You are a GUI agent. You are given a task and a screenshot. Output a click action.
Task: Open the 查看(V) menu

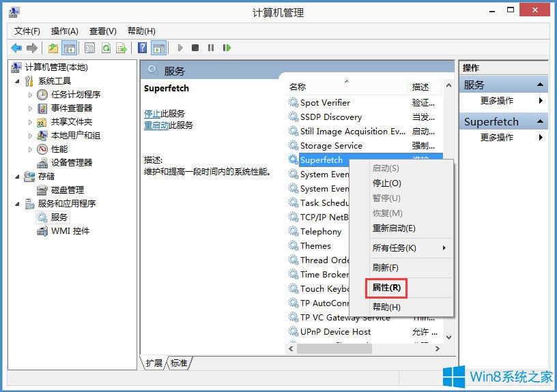(x=102, y=31)
